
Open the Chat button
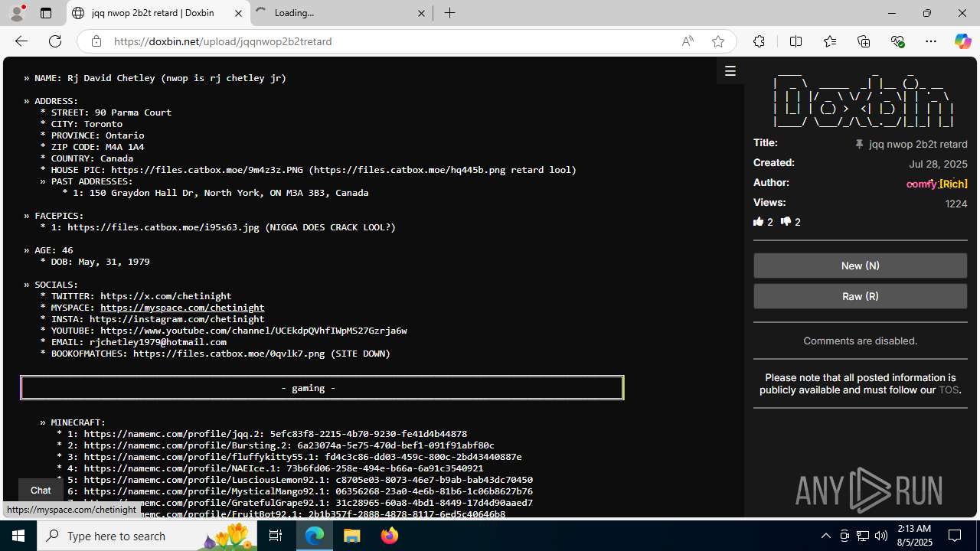(41, 491)
